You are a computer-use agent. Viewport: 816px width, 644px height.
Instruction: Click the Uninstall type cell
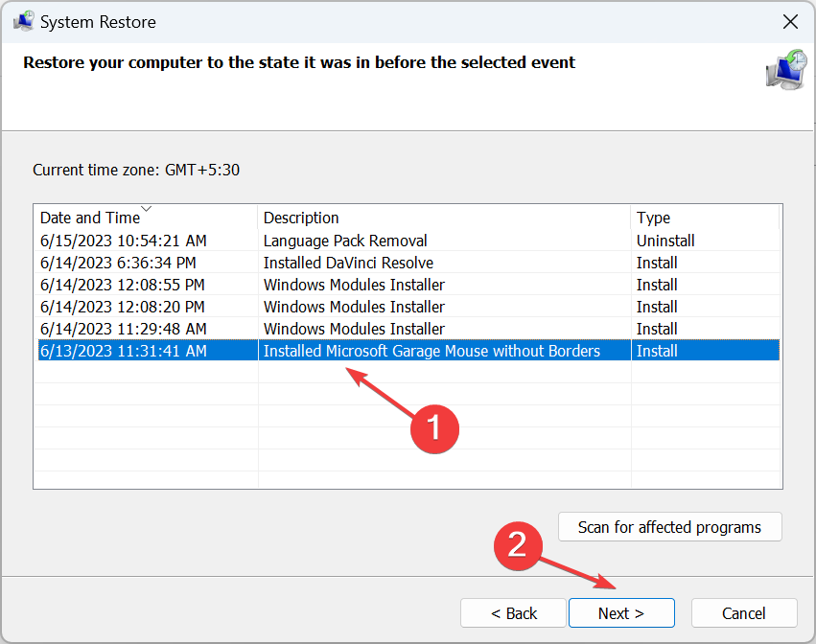pyautogui.click(x=665, y=241)
